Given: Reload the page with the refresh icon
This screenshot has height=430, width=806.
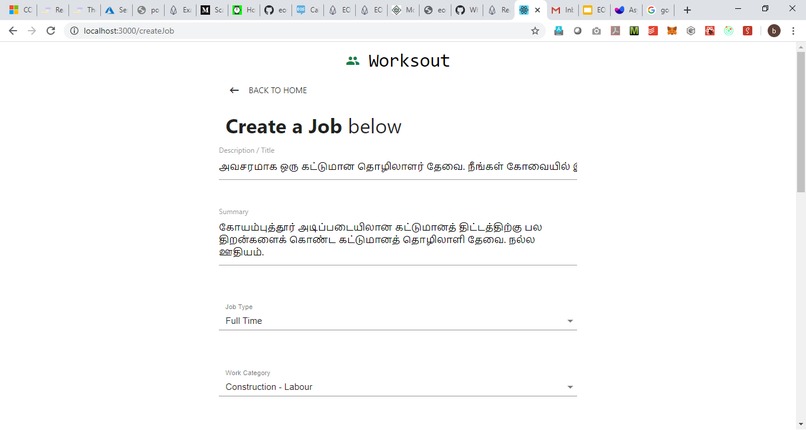Looking at the screenshot, I should pyautogui.click(x=50, y=31).
